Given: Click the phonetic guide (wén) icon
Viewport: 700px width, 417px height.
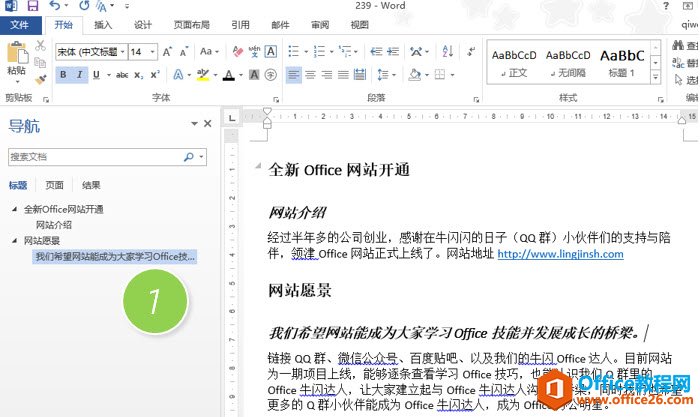Looking at the screenshot, I should (254, 52).
